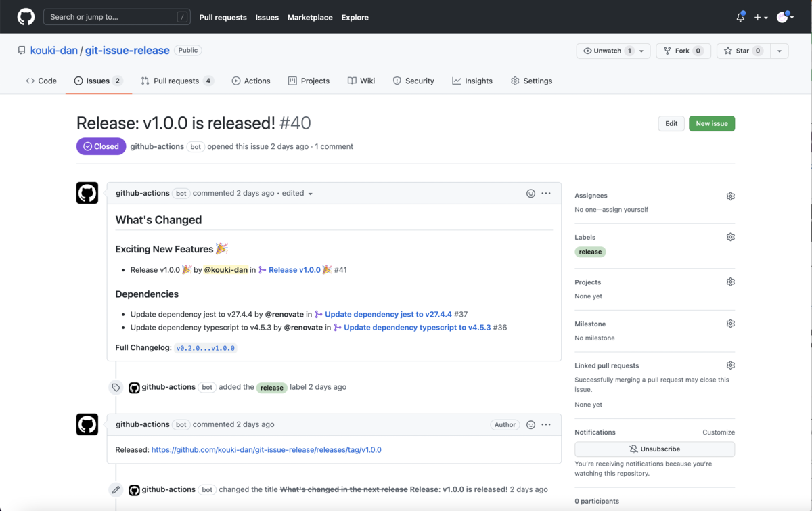Click github-actions in the title-changed event

click(x=168, y=489)
